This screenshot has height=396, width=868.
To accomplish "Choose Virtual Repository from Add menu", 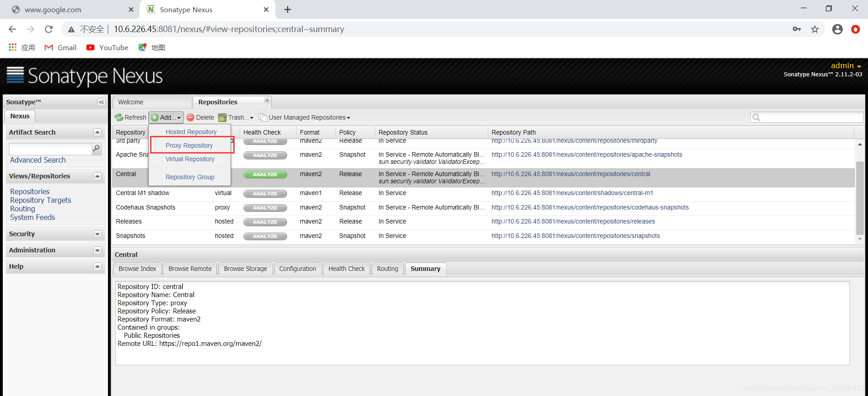I will 190,159.
